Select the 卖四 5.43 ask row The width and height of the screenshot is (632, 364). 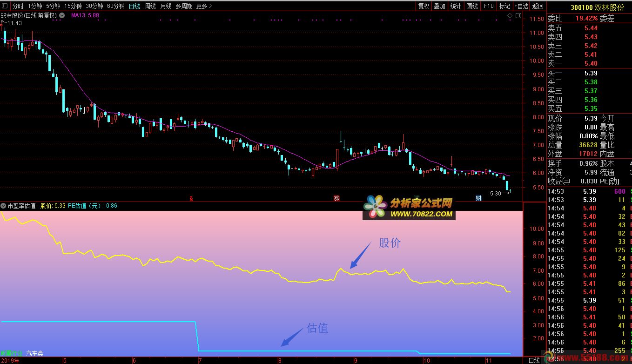click(x=589, y=37)
